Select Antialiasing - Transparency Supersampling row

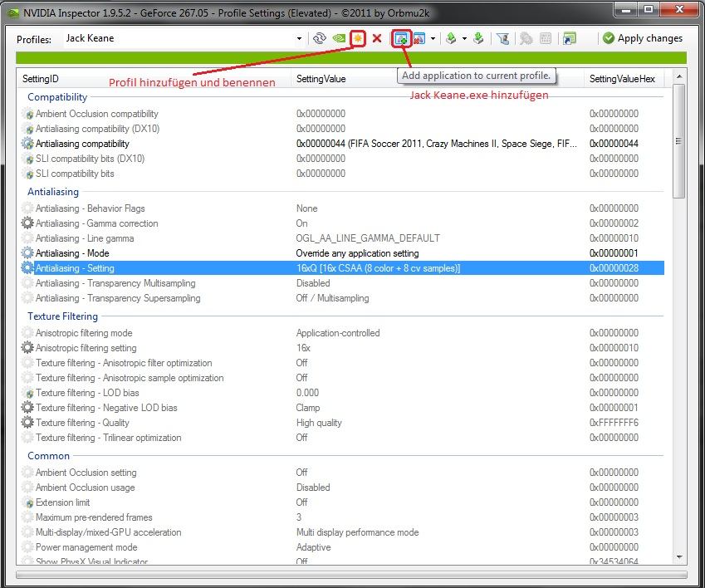(343, 298)
